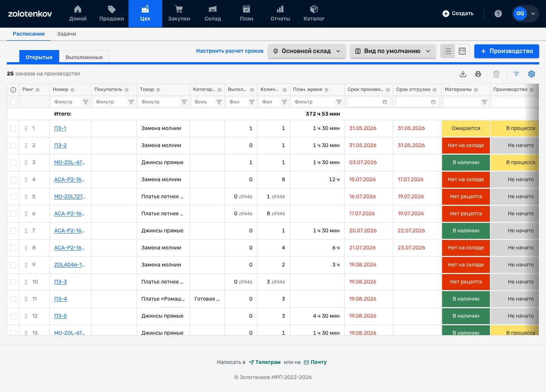546x392 pixels.
Task: Click the trash delete icon
Action: pyautogui.click(x=496, y=74)
